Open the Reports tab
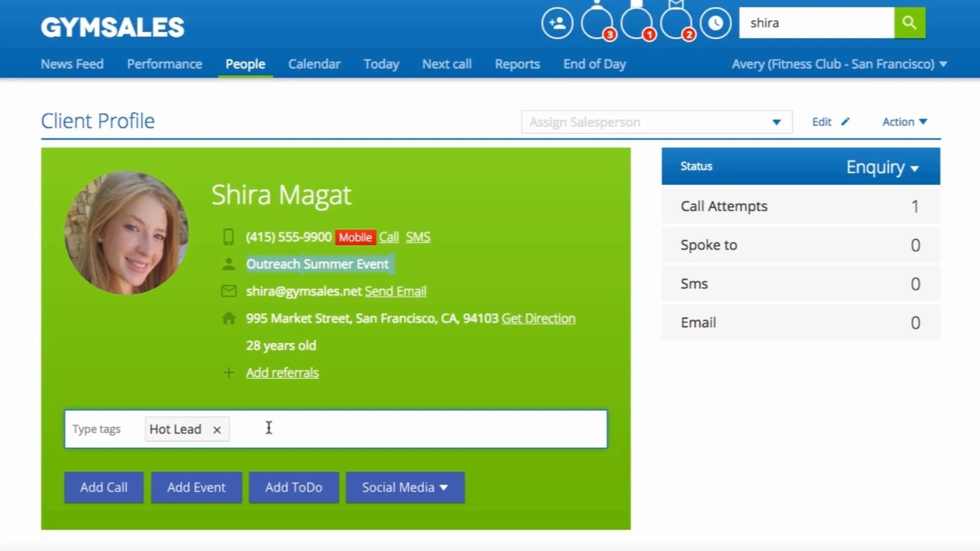 [x=517, y=64]
